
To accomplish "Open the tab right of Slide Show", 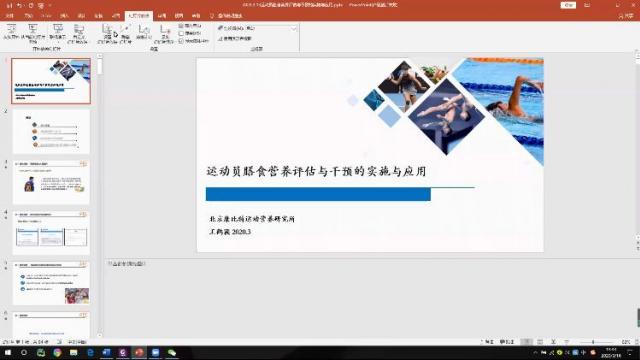I will pos(162,16).
